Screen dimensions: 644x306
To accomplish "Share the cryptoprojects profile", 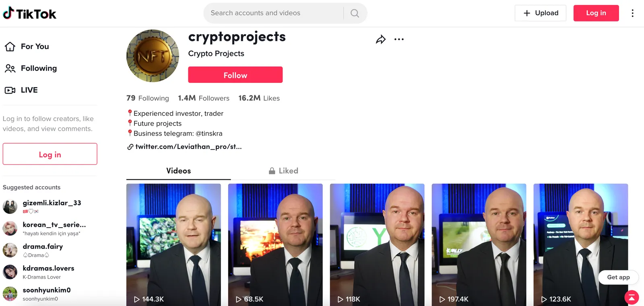I will 381,39.
